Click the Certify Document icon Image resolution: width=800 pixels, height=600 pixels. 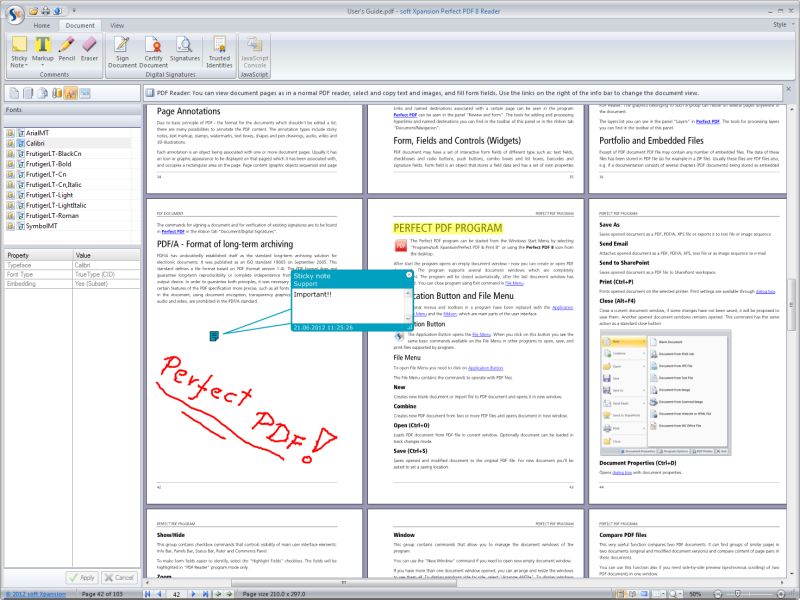click(x=153, y=45)
